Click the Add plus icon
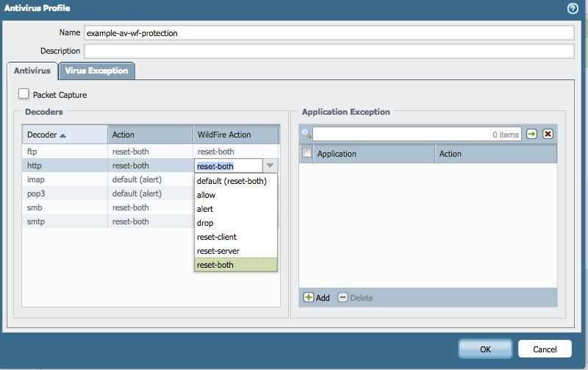The image size is (588, 370). pos(309,298)
